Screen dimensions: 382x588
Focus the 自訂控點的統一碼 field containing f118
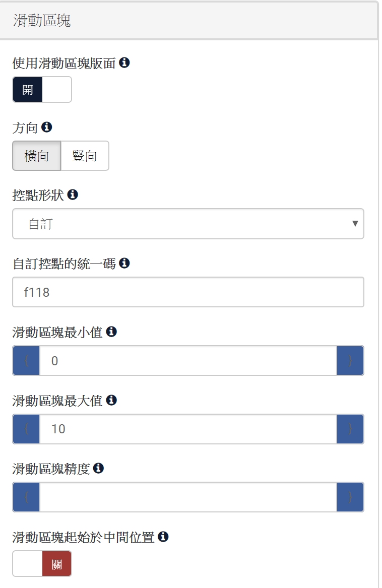(x=188, y=292)
